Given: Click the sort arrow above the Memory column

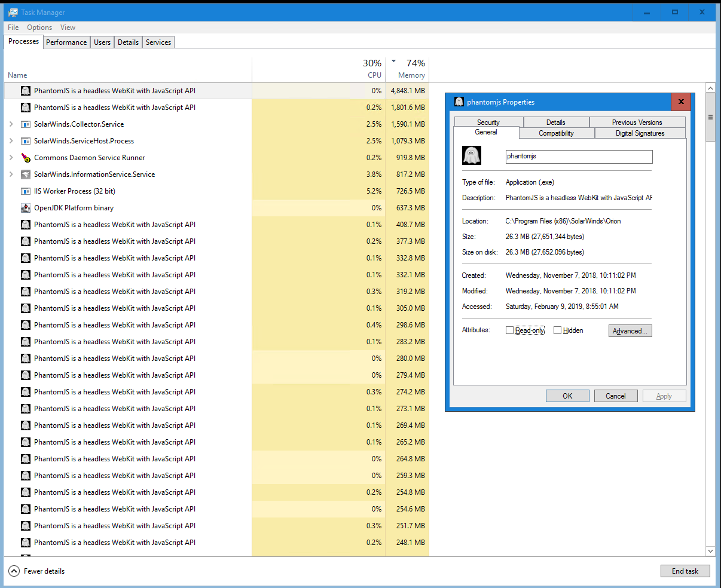Looking at the screenshot, I should [x=394, y=61].
